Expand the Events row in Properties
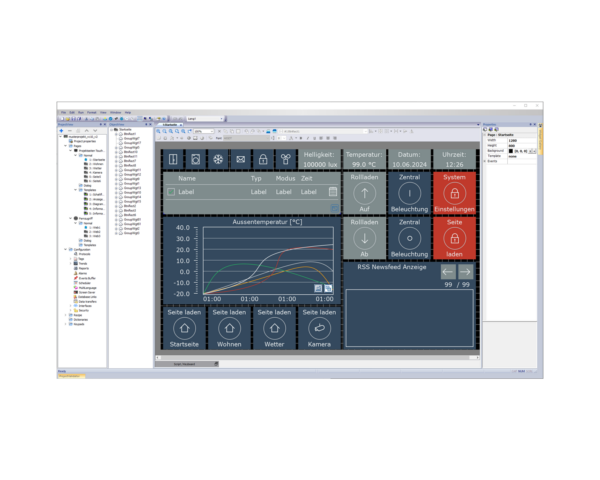This screenshot has height=480, width=600. 485,161
